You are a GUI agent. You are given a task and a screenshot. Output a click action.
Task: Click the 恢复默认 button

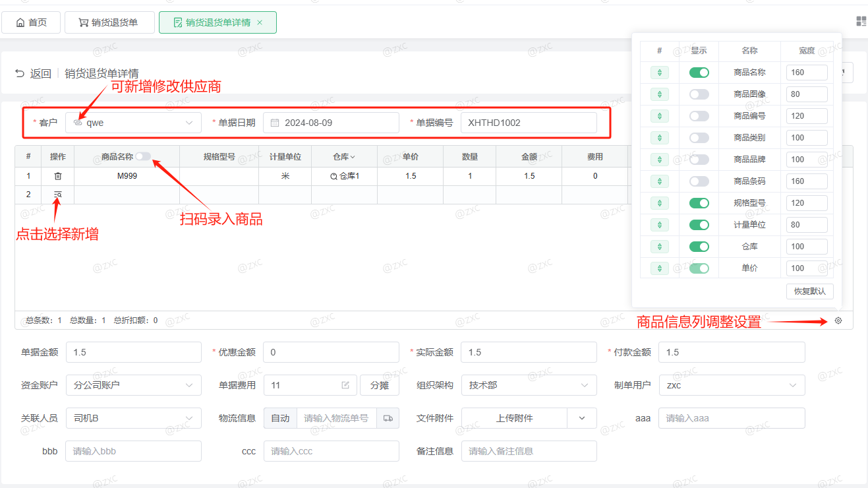click(810, 291)
